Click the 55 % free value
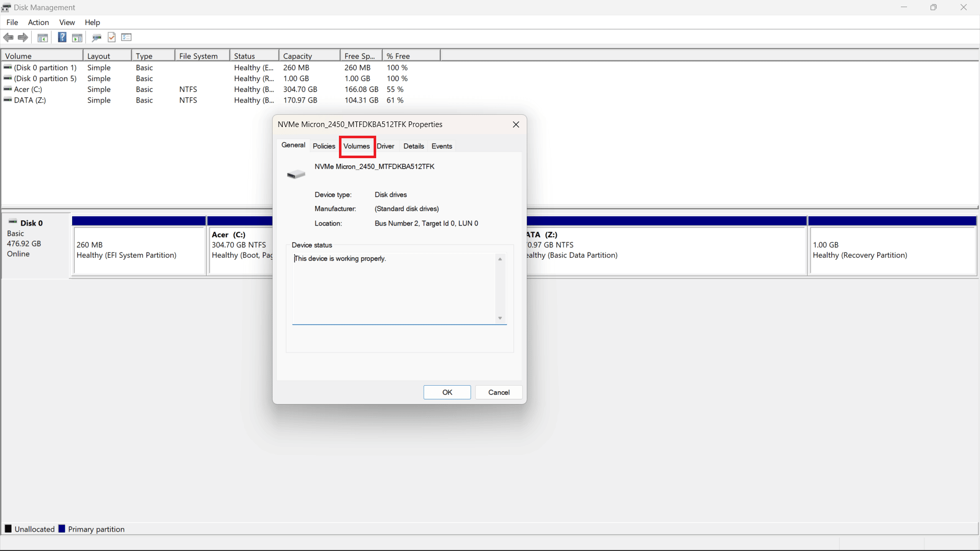This screenshot has width=980, height=551. click(395, 89)
